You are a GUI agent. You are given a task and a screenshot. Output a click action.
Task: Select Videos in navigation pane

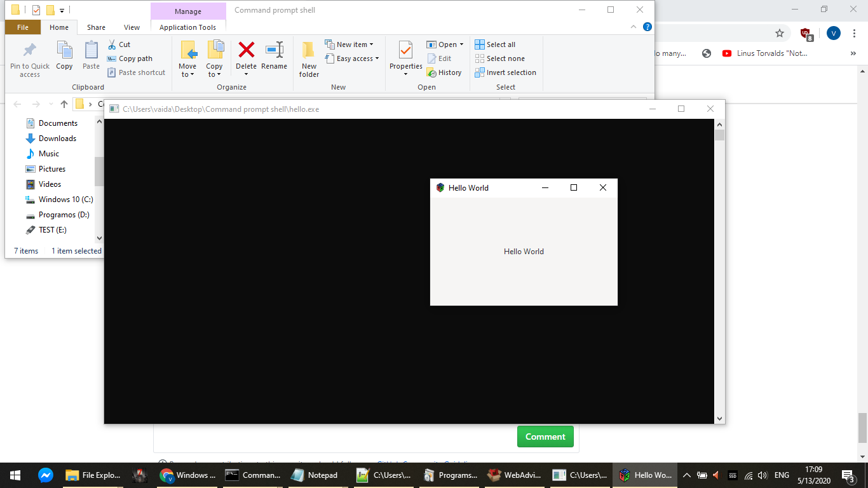pyautogui.click(x=43, y=184)
